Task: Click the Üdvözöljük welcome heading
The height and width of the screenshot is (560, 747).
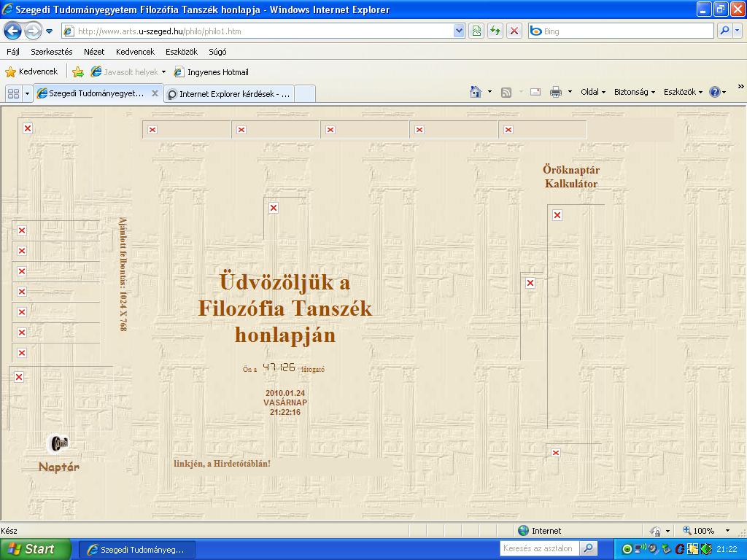Action: click(x=285, y=308)
